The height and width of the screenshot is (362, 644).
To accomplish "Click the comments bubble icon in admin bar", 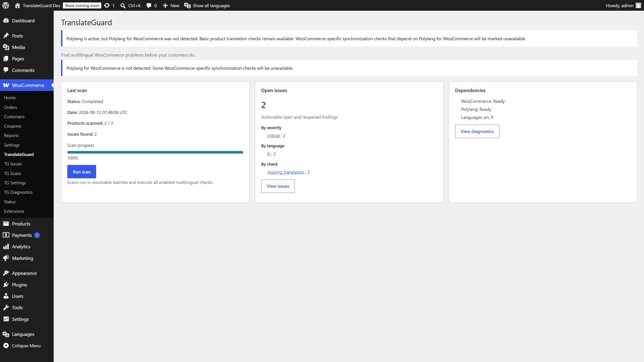I will 149,5.
